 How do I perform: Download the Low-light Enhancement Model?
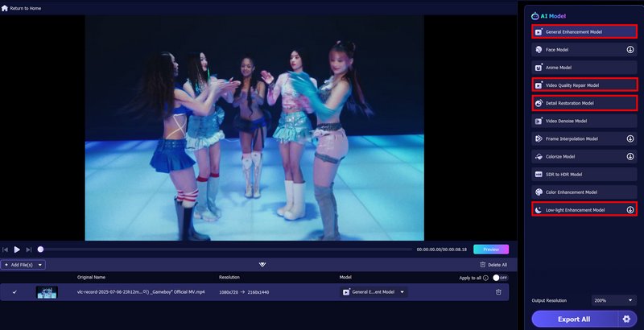(x=630, y=210)
